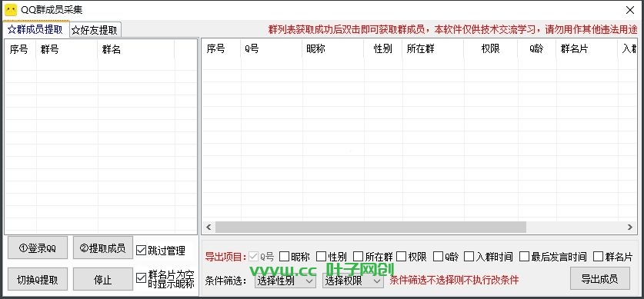Click right arrow of horizontal scrollbar
This screenshot has height=299, width=644.
coord(630,227)
